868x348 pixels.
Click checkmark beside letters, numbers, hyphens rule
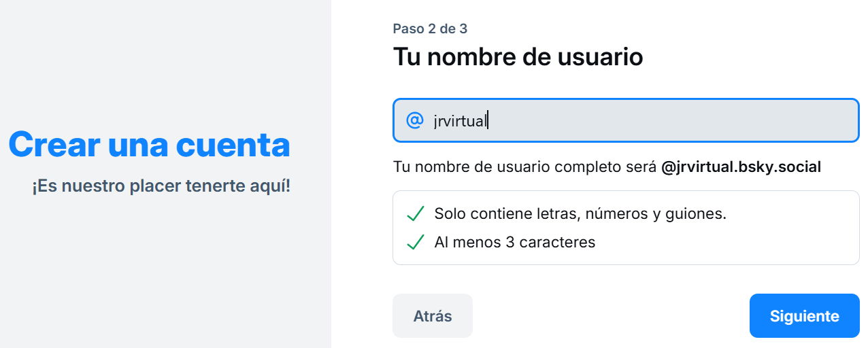coord(415,214)
